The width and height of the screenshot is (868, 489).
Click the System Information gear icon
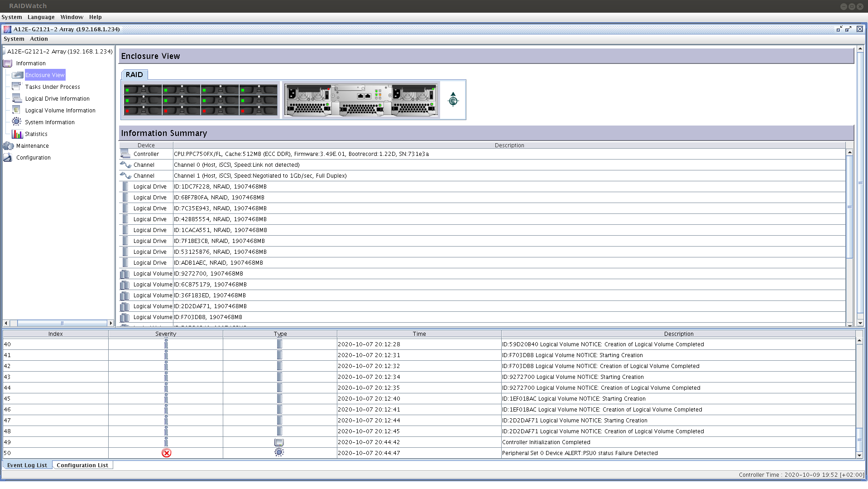coord(17,122)
